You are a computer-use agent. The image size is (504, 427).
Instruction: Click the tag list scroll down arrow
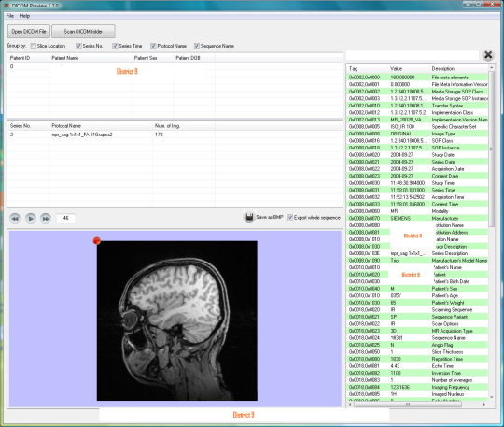491,398
